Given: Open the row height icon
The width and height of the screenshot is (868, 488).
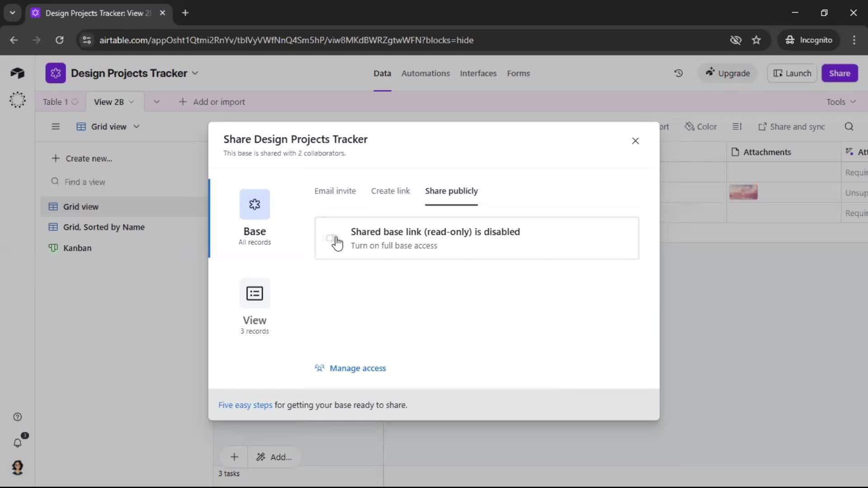Looking at the screenshot, I should 737,127.
